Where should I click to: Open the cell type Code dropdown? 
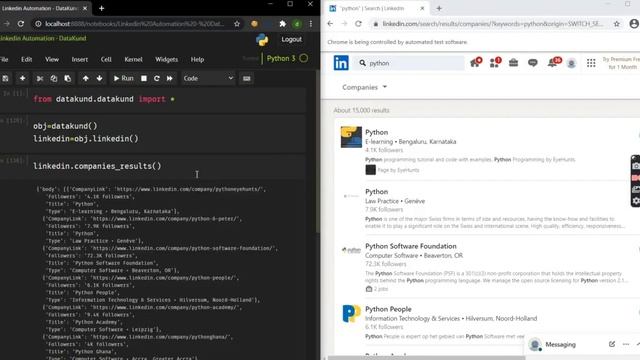[x=208, y=78]
